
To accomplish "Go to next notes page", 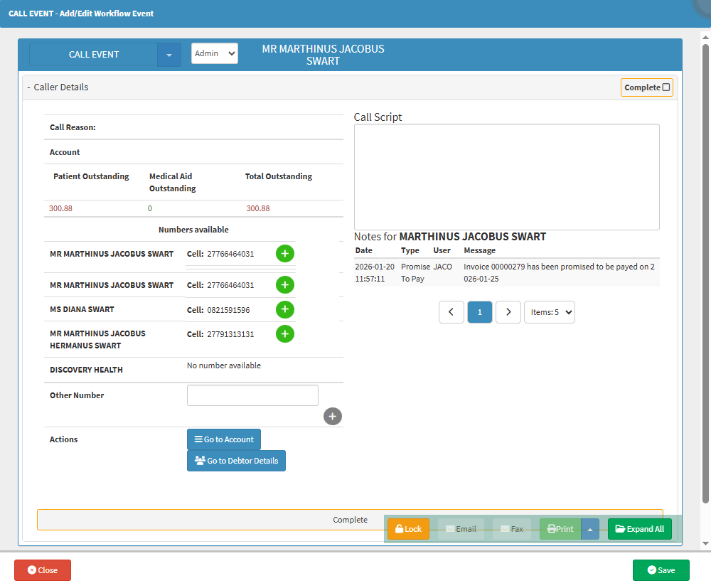I will coord(508,312).
